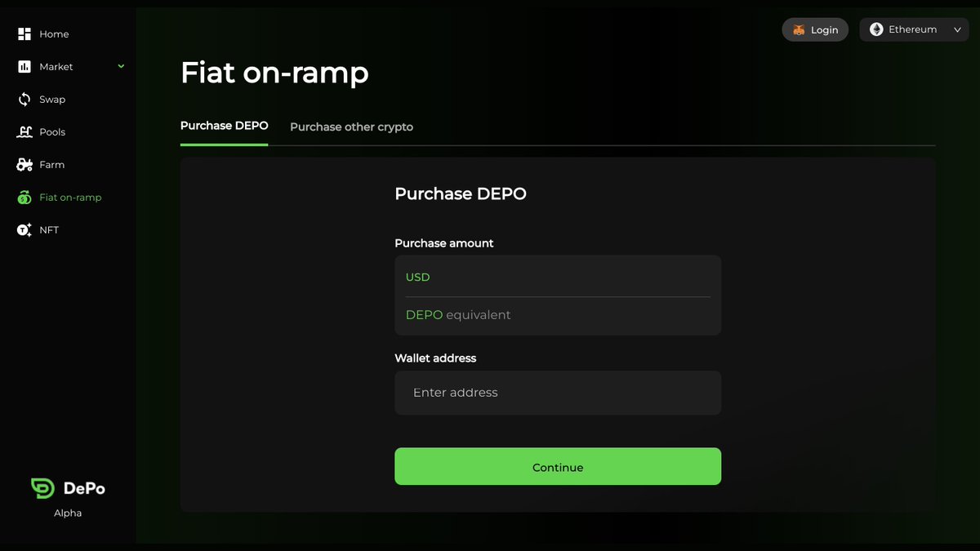Go to the Farm page
Screen dimensions: 980x551
click(51, 165)
